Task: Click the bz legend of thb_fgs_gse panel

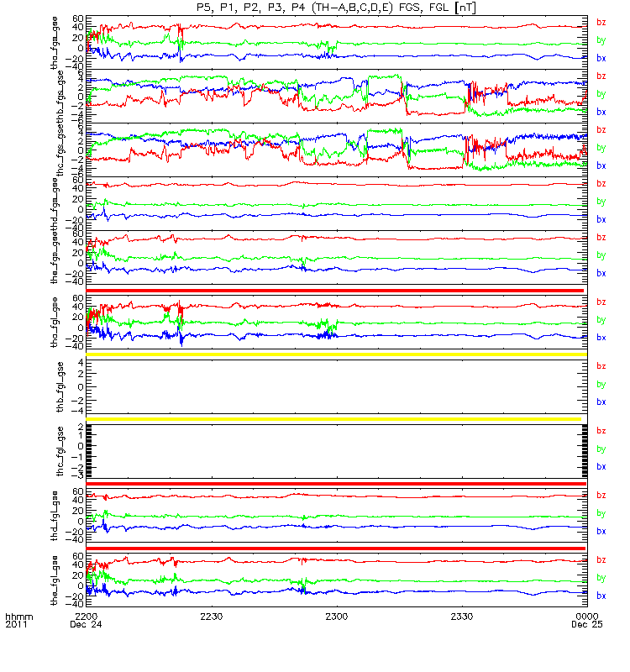Action: point(601,76)
